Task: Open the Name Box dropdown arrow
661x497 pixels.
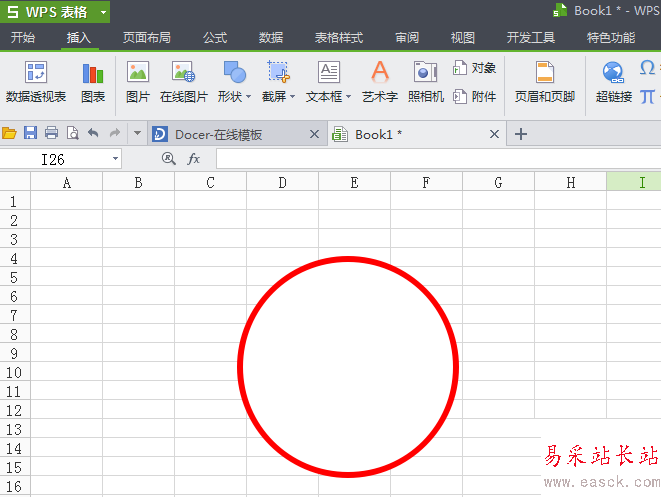Action: pyautogui.click(x=115, y=159)
